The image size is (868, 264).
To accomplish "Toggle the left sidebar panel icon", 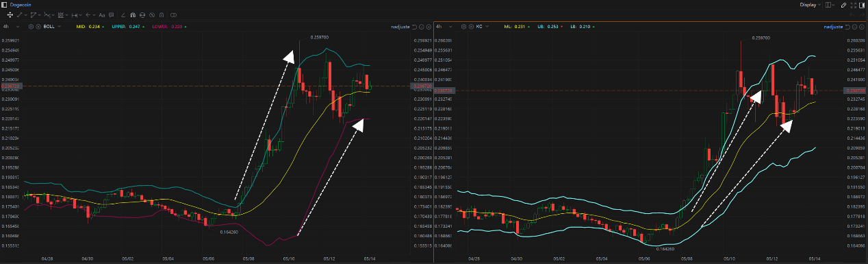I will (x=4, y=5).
